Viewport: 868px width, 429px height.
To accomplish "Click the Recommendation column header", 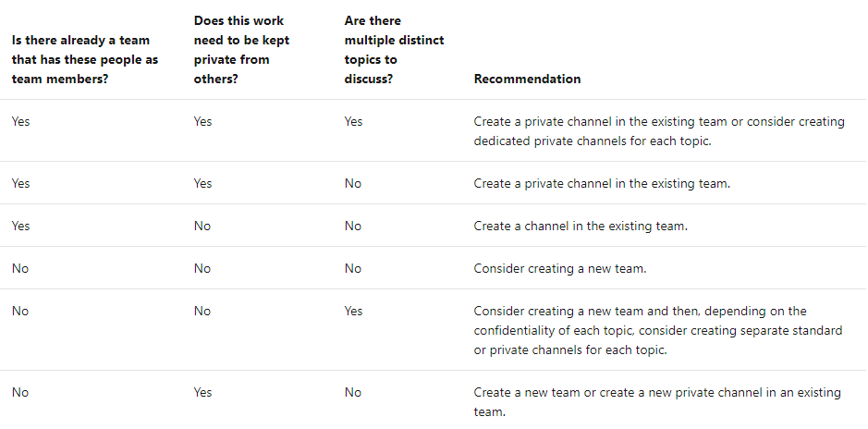I will [x=527, y=79].
